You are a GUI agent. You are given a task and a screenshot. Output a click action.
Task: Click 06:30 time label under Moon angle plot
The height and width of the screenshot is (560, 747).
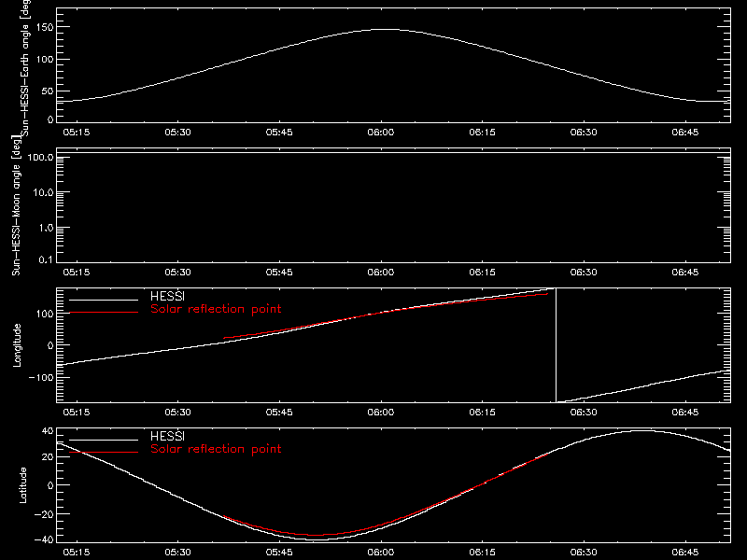tap(584, 273)
